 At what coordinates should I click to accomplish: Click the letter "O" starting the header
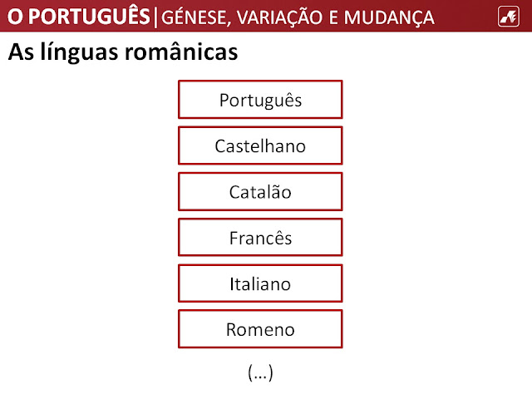pos(14,17)
